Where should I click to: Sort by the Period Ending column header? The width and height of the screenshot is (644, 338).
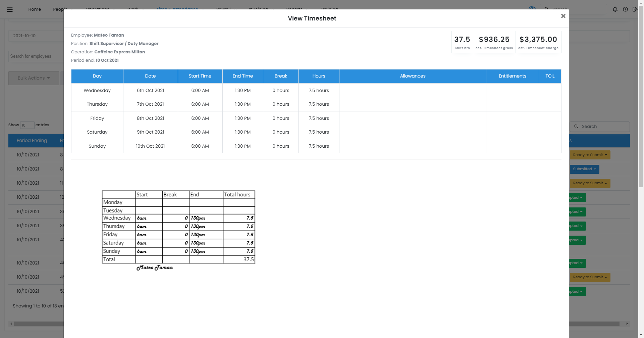pos(32,141)
